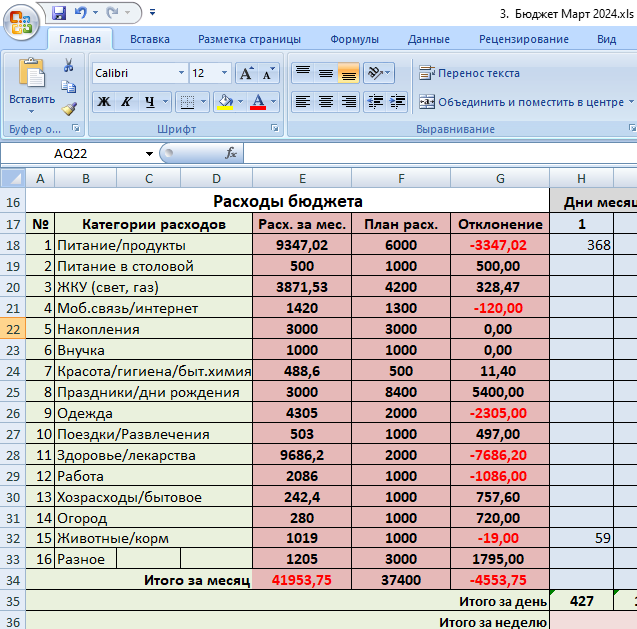Toggle bold formatting (Ж)
Screen dimensions: 637x629
pos(104,102)
